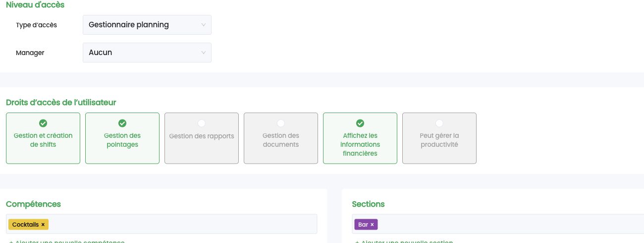
Task: Remove the Bar section tag
Action: coord(372,225)
